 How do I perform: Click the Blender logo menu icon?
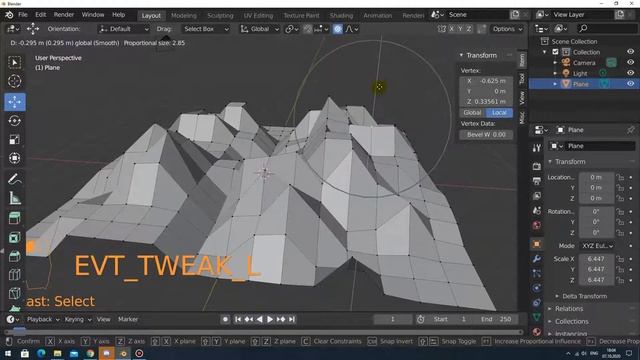(9, 15)
